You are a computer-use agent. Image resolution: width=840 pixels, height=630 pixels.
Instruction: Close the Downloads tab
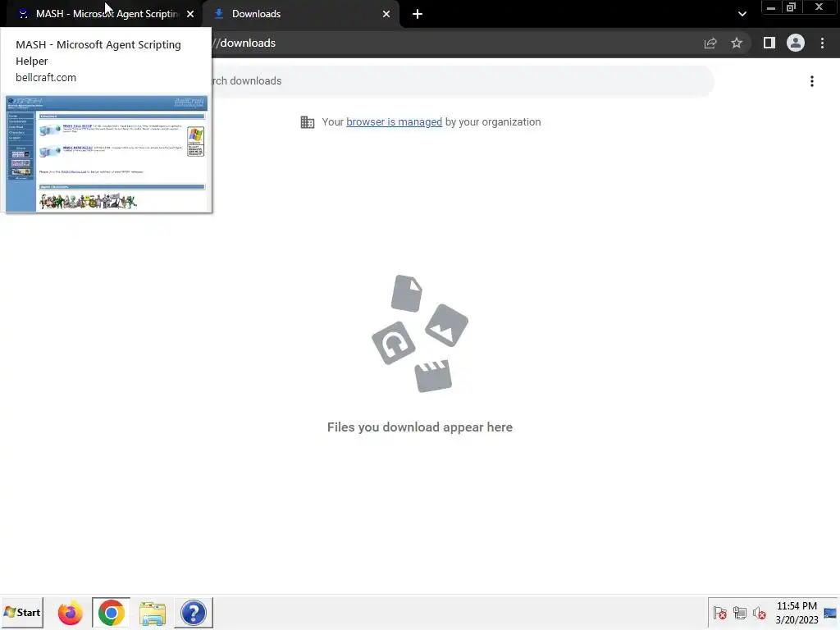tap(386, 14)
